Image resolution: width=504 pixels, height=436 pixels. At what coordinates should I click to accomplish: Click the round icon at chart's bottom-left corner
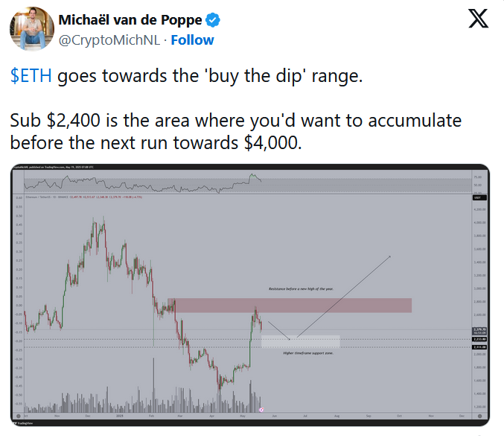point(19,416)
